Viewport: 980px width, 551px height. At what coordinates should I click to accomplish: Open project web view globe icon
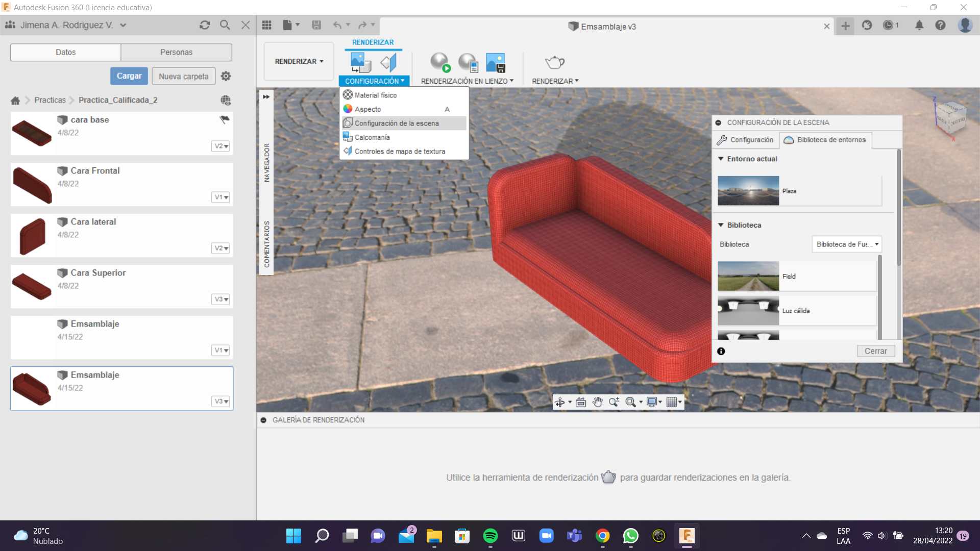pos(226,101)
